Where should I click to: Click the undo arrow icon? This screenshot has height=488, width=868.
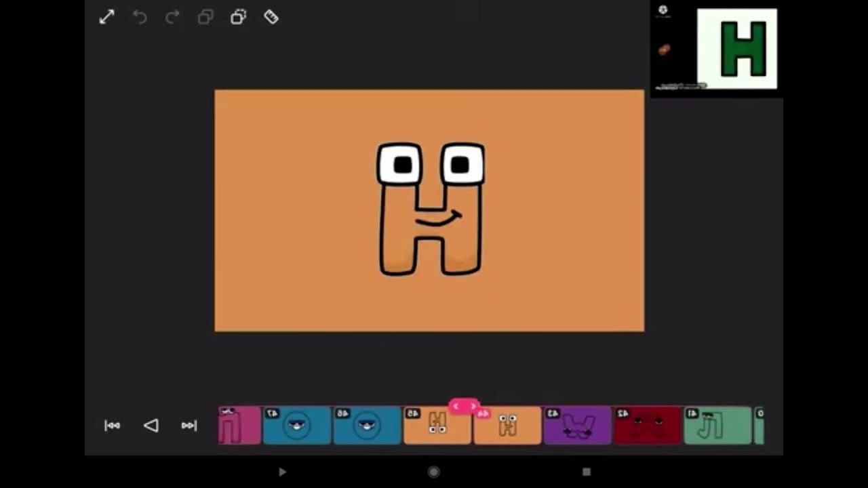tap(140, 18)
